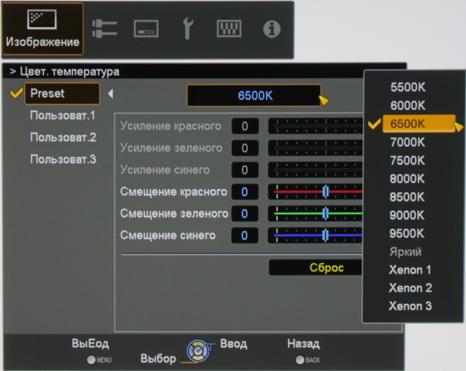Choose 9000K from the temperature list
The width and height of the screenshot is (466, 371).
click(x=407, y=215)
